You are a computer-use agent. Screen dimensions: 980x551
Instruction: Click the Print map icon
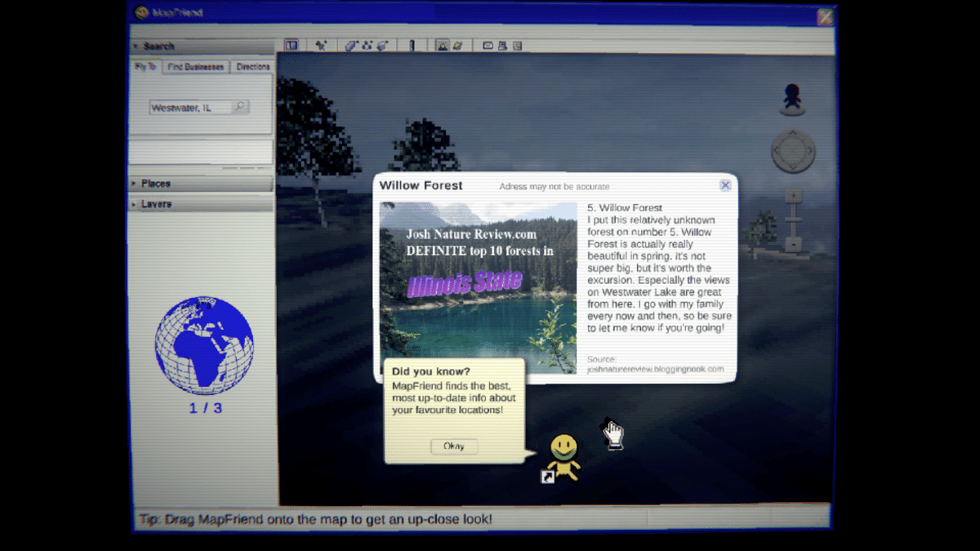click(x=503, y=45)
